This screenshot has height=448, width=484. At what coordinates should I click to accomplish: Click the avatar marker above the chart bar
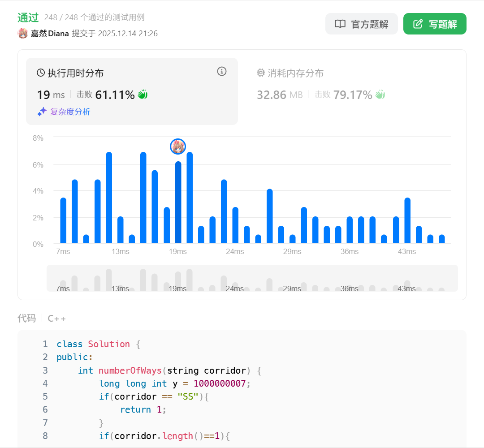point(178,146)
